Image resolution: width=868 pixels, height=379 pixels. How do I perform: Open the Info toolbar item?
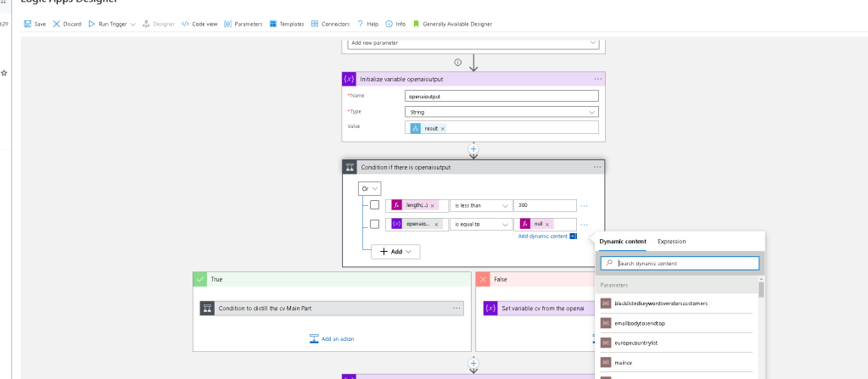pyautogui.click(x=395, y=24)
